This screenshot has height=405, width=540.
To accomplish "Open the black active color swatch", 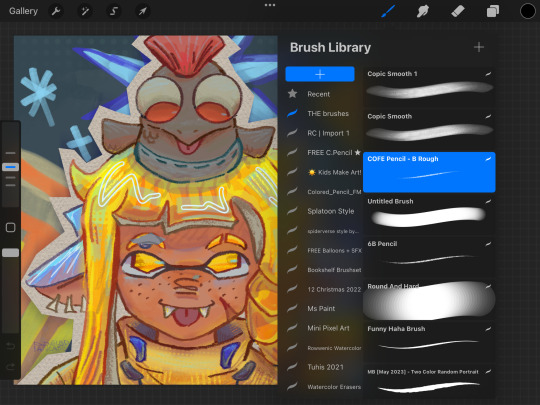I will pos(528,11).
